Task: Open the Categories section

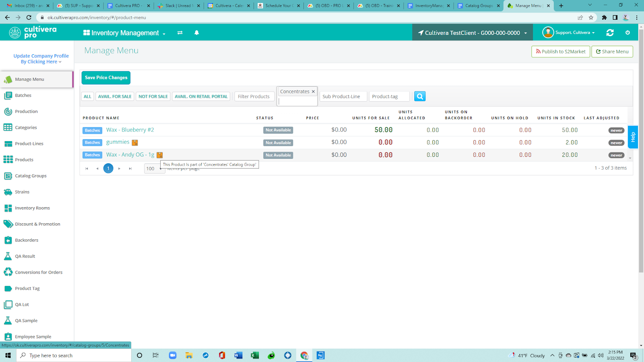Action: [26, 128]
